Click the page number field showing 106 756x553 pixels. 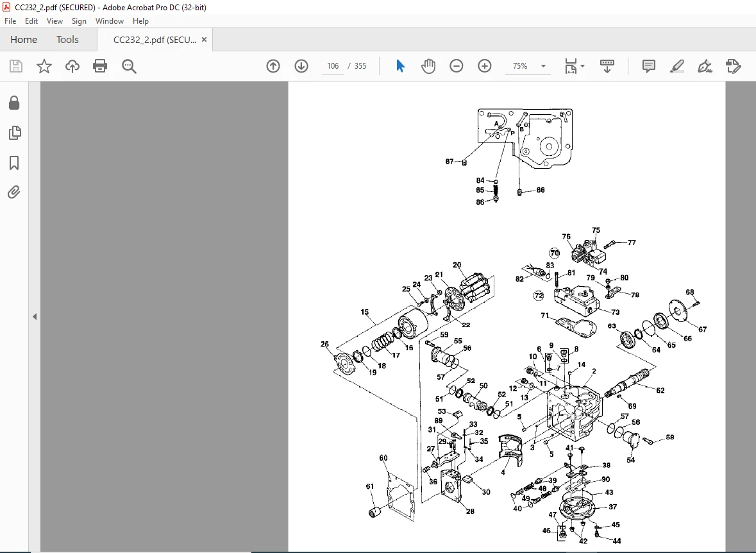pos(333,66)
